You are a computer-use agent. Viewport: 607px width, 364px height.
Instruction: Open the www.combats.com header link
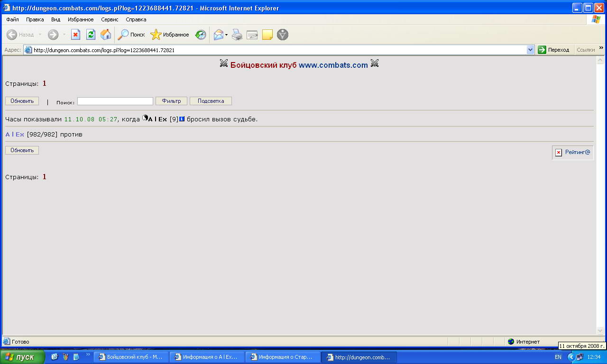point(333,65)
